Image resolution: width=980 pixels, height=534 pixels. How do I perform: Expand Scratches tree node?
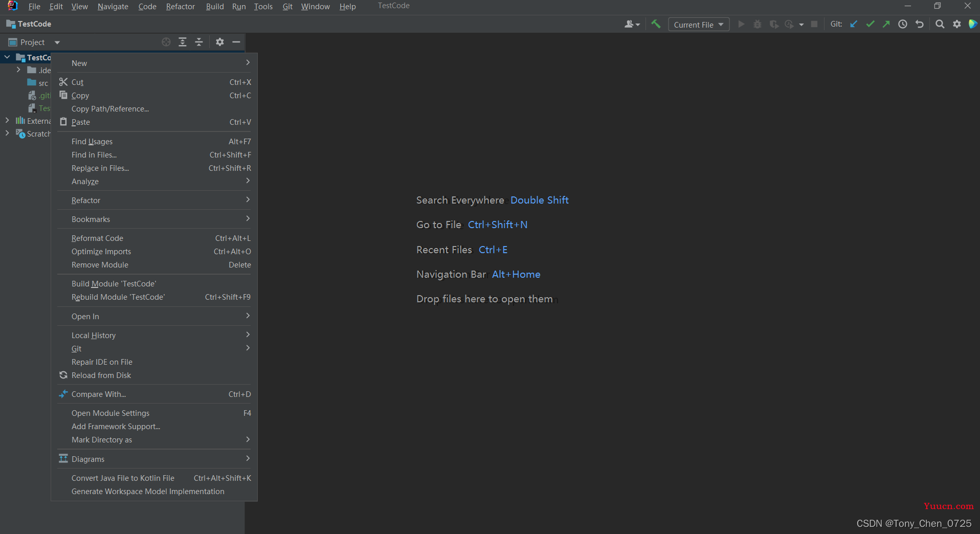(7, 133)
